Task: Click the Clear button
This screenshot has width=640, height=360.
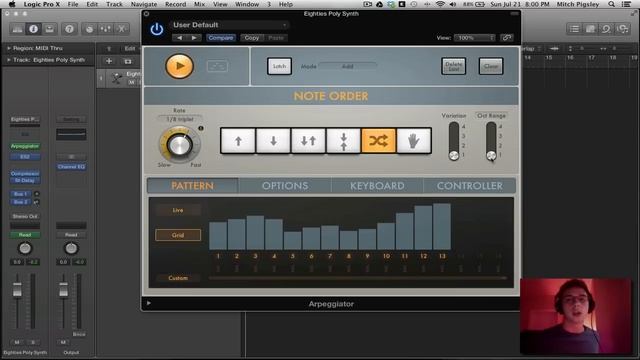Action: (491, 66)
